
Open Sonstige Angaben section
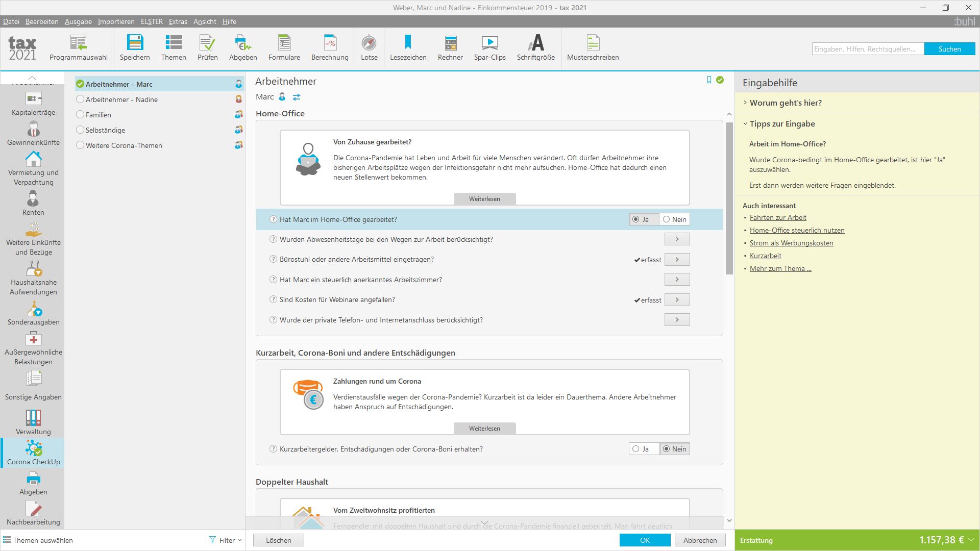tap(33, 386)
